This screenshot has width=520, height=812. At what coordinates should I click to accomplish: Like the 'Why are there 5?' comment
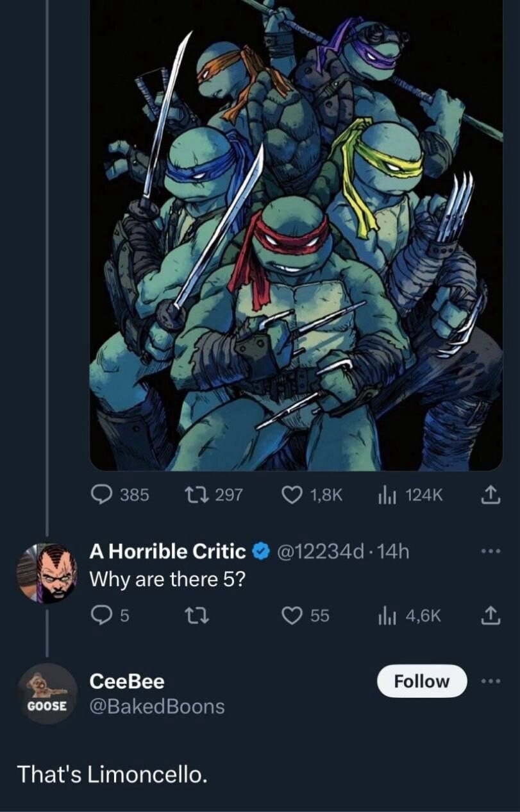(x=306, y=616)
